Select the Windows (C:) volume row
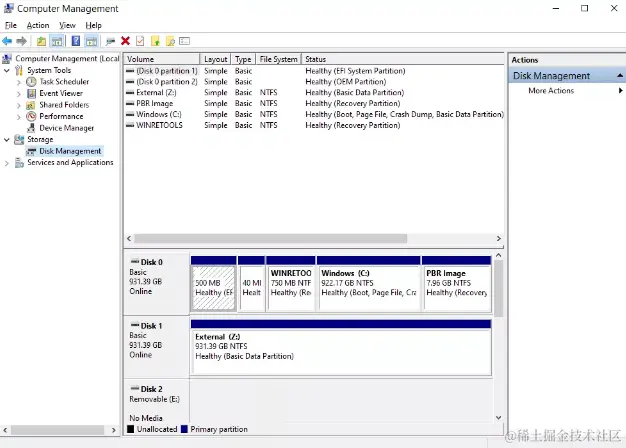 pos(314,114)
